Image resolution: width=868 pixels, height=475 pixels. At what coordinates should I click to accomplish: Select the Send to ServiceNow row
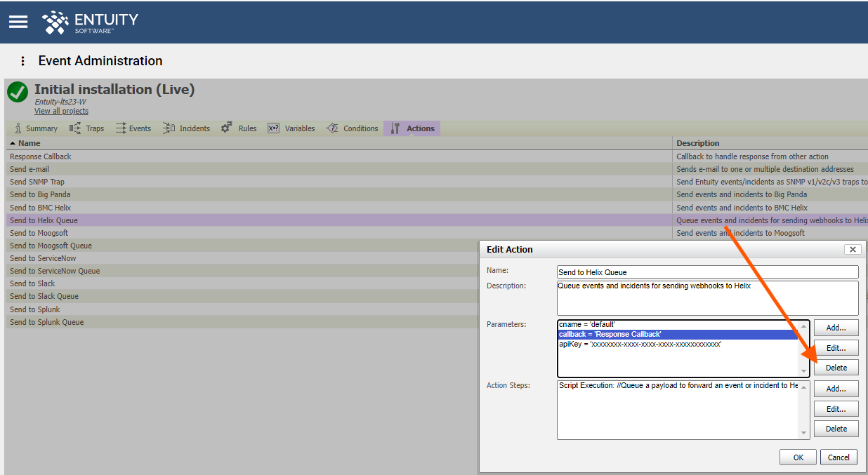click(x=242, y=258)
